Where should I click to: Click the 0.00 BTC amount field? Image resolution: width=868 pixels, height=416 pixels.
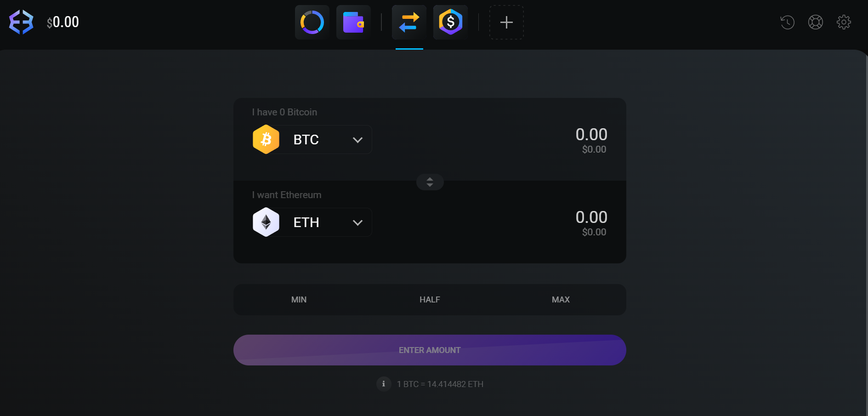[591, 135]
